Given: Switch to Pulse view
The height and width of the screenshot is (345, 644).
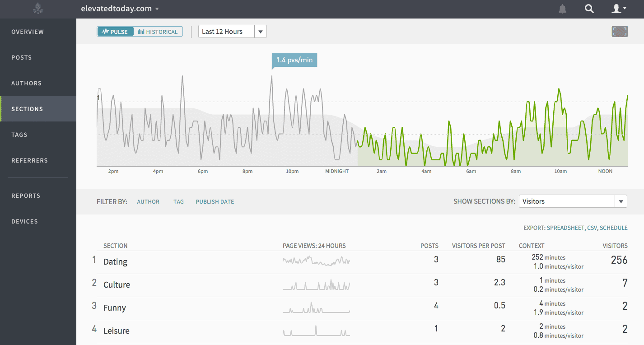Looking at the screenshot, I should [116, 32].
